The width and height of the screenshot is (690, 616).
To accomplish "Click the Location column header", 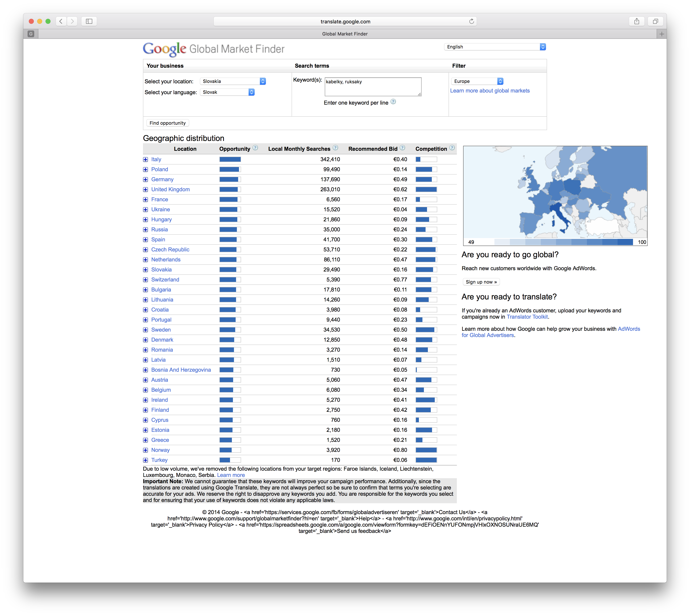I will click(185, 149).
